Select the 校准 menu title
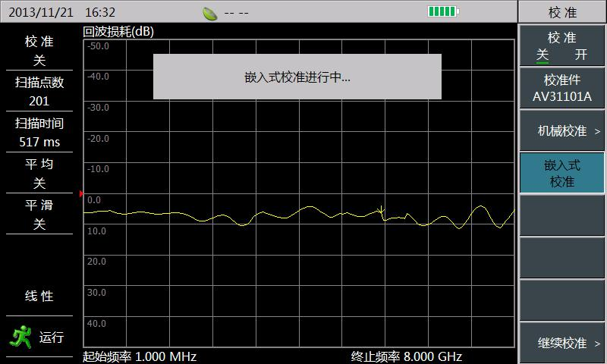Image resolution: width=607 pixels, height=364 pixels. click(562, 12)
